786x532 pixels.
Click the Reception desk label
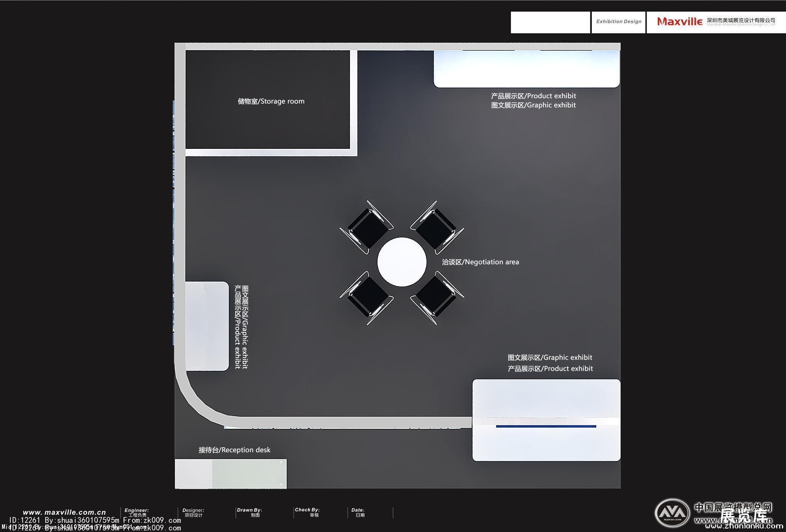tap(234, 450)
